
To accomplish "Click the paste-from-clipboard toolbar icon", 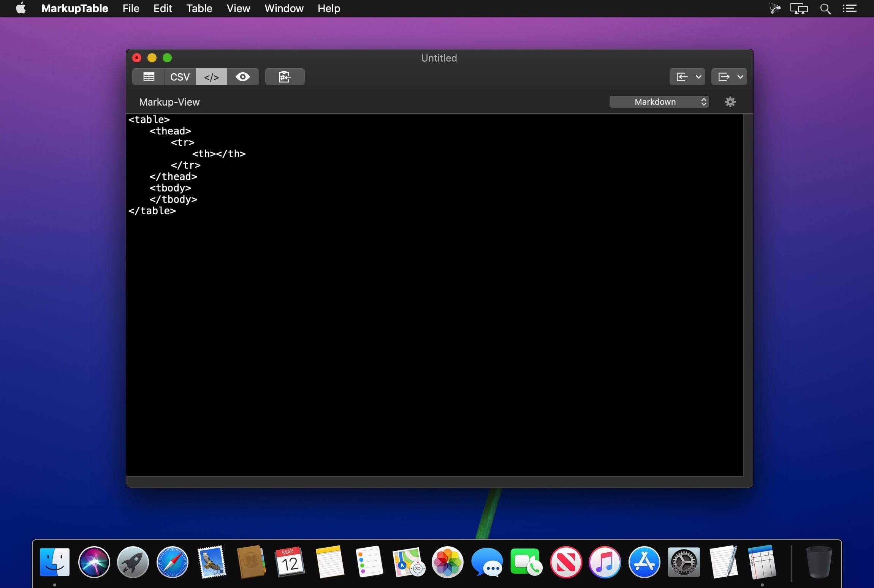I will click(x=285, y=77).
